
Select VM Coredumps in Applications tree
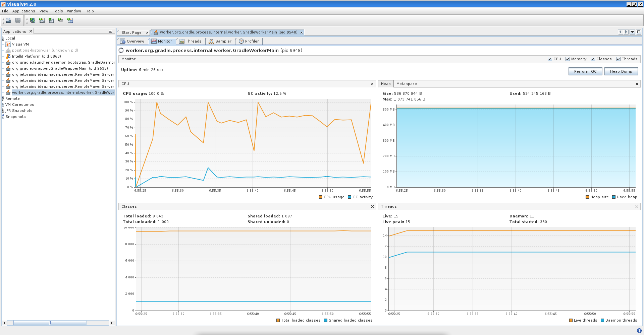click(19, 105)
